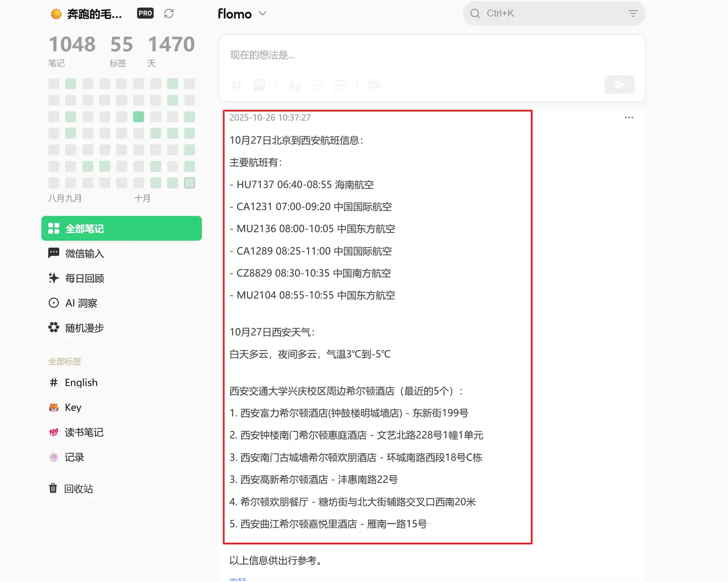
Task: Click the MU2104 08:55-10:55 flight line
Action: point(312,295)
